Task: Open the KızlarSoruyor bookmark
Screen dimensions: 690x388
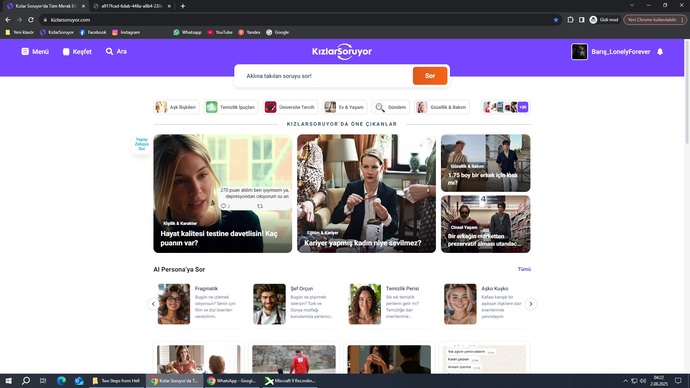Action: click(x=57, y=32)
